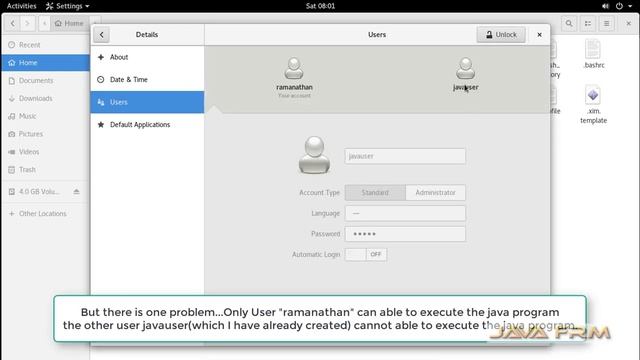Open Other Locations in Files sidebar
640x360 pixels.
[45, 213]
